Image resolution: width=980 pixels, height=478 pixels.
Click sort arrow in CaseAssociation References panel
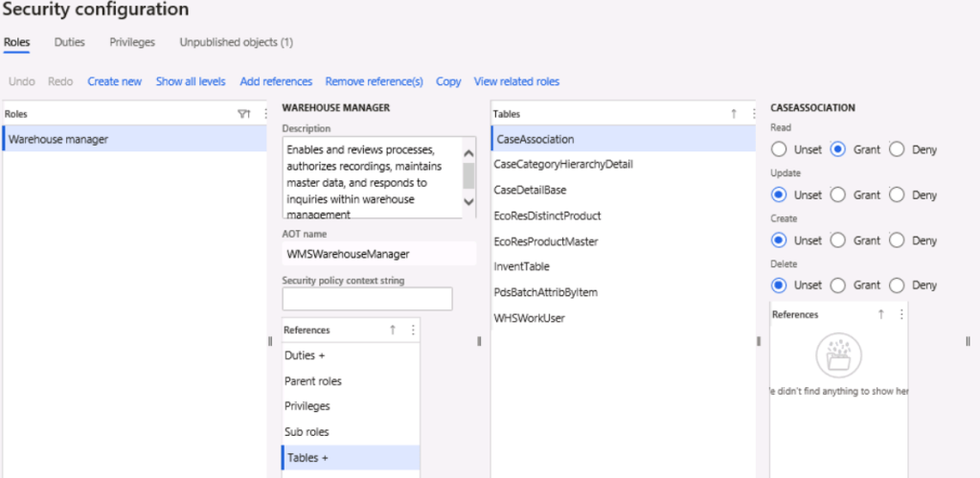[x=880, y=314]
